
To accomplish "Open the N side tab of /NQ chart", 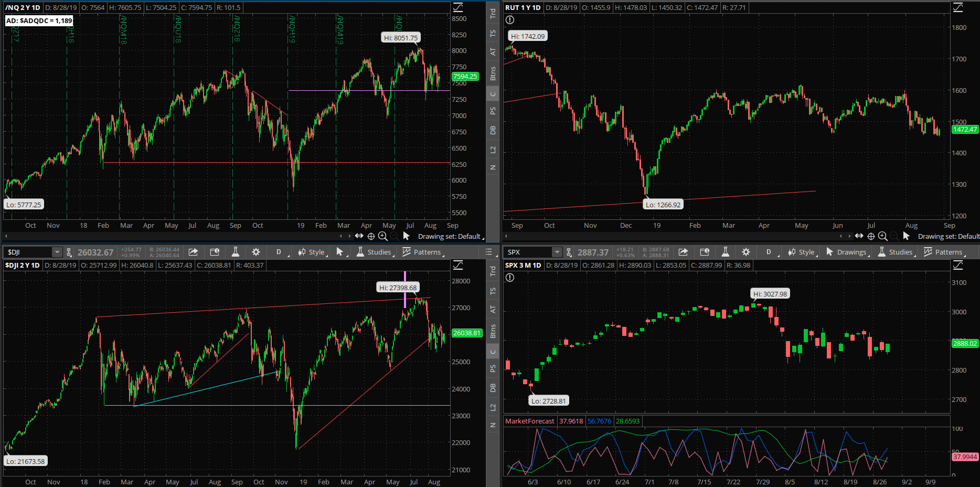I will click(493, 167).
